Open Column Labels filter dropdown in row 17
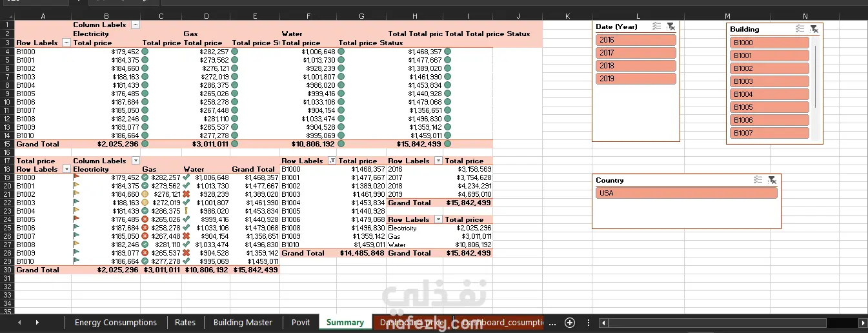The height and width of the screenshot is (333, 868). [x=136, y=161]
